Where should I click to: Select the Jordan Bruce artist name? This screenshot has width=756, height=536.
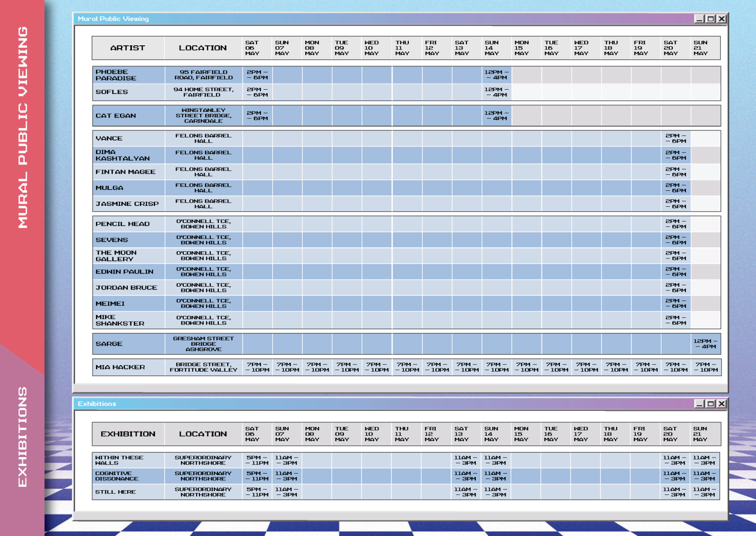[127, 288]
